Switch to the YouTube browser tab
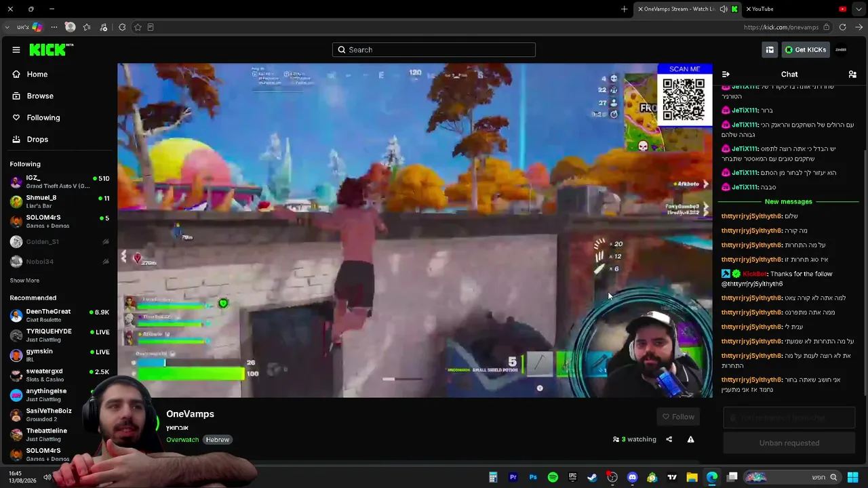868x488 pixels. [796, 9]
